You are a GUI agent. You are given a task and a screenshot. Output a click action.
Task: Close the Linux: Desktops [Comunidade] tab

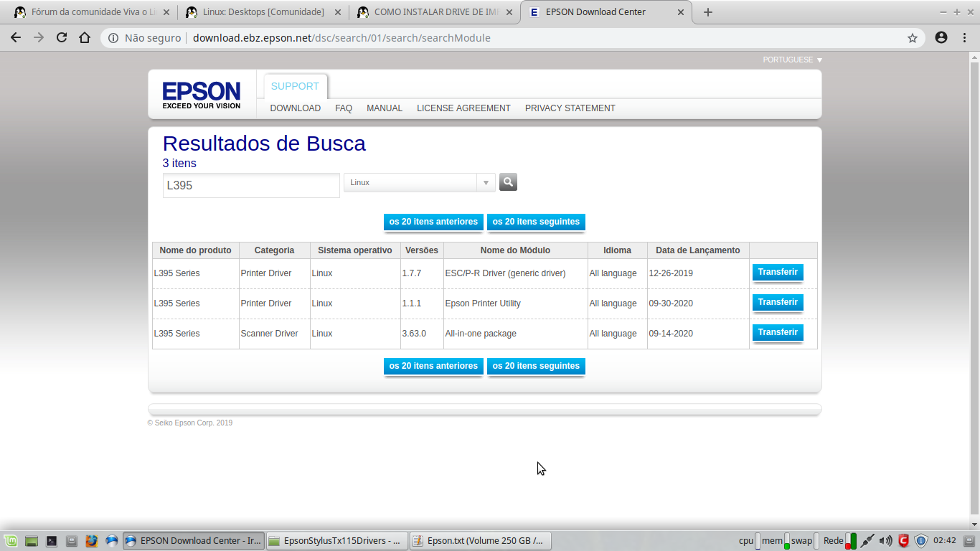coord(339,12)
